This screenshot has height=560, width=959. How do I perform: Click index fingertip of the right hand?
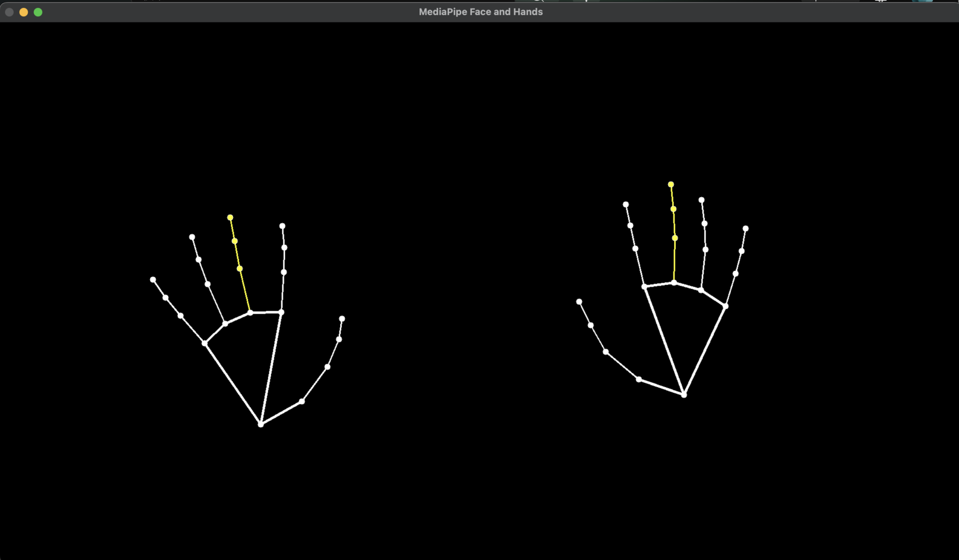(626, 205)
